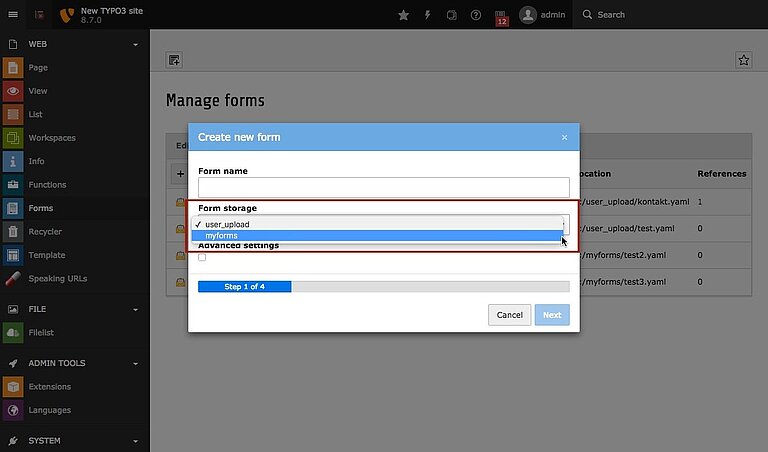The image size is (768, 452).
Task: Click the Forms module icon
Action: pos(13,208)
